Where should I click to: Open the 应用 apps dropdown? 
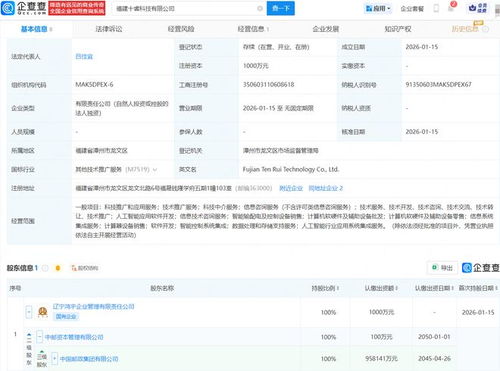click(x=378, y=8)
